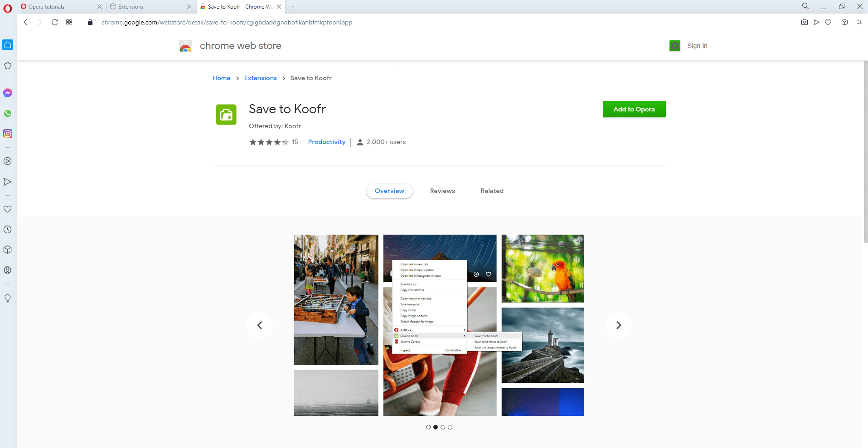The image size is (868, 448).
Task: Select first carousel dot
Action: (x=428, y=427)
